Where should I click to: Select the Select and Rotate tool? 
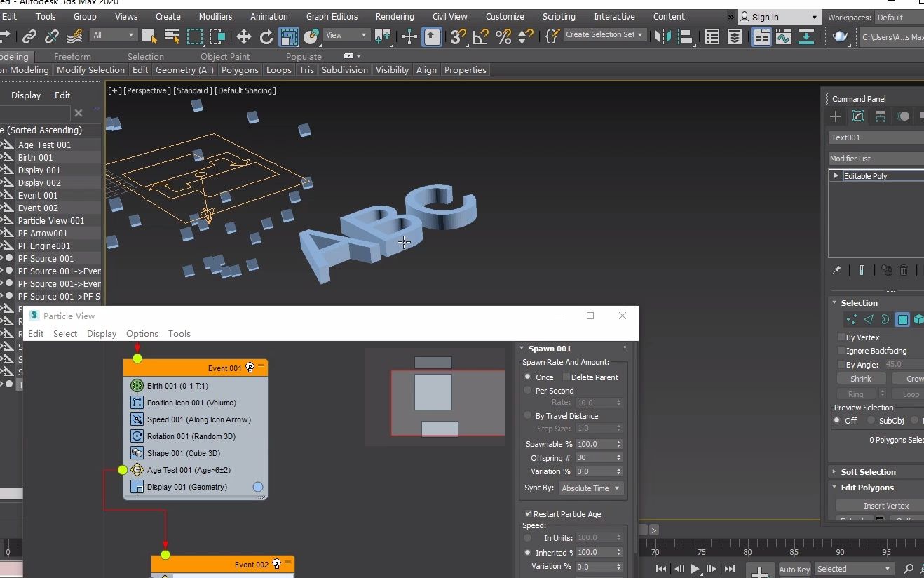(266, 37)
